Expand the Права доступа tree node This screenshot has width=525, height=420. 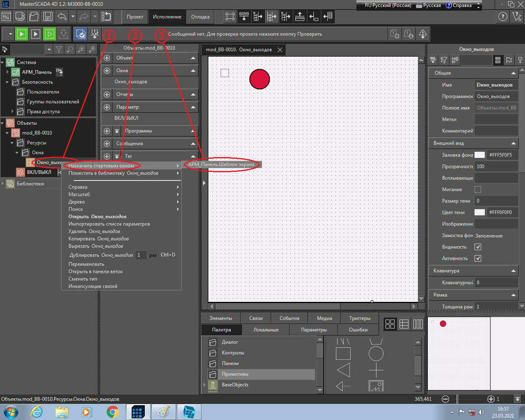pyautogui.click(x=12, y=112)
